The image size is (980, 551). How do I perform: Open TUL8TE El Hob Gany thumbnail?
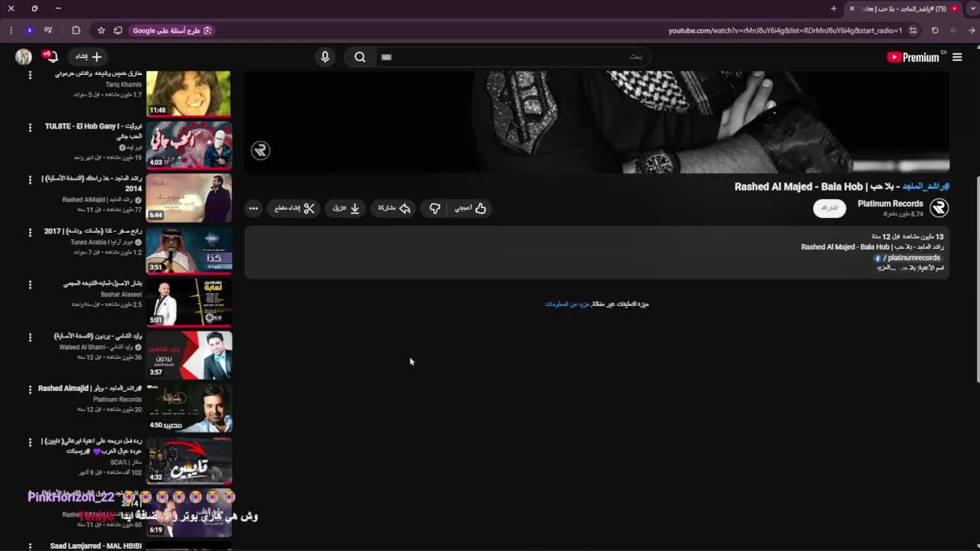point(188,145)
